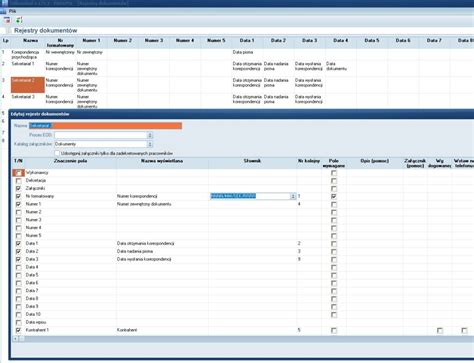The width and height of the screenshot is (474, 363).
Task: Open the Plik menu
Action: pyautogui.click(x=12, y=11)
